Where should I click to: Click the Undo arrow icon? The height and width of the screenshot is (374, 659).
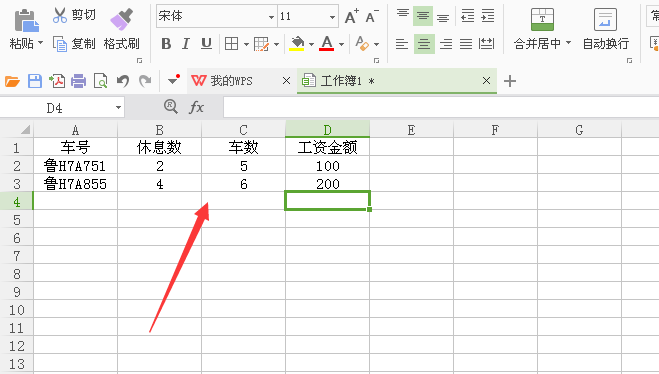pos(122,80)
